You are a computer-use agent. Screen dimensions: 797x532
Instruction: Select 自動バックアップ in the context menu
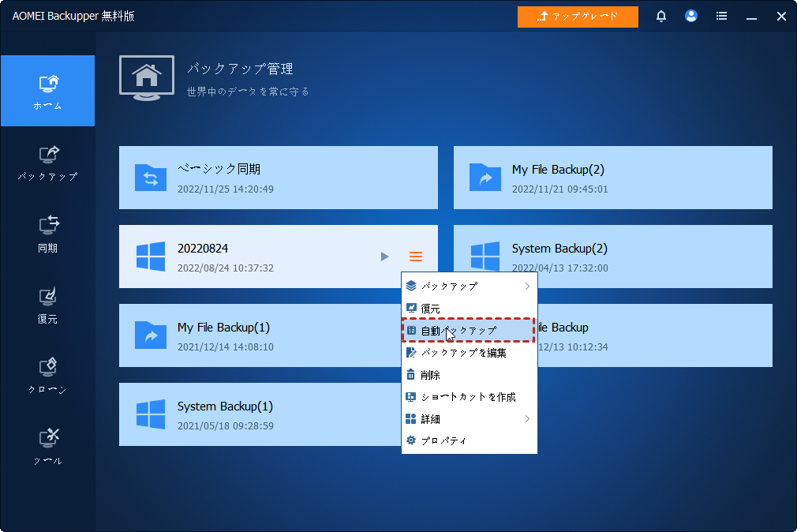pos(470,331)
